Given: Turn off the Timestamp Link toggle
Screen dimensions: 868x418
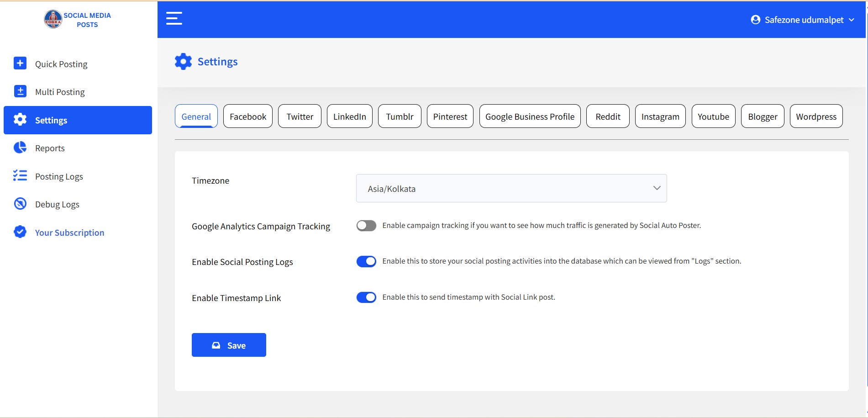Looking at the screenshot, I should pyautogui.click(x=366, y=297).
